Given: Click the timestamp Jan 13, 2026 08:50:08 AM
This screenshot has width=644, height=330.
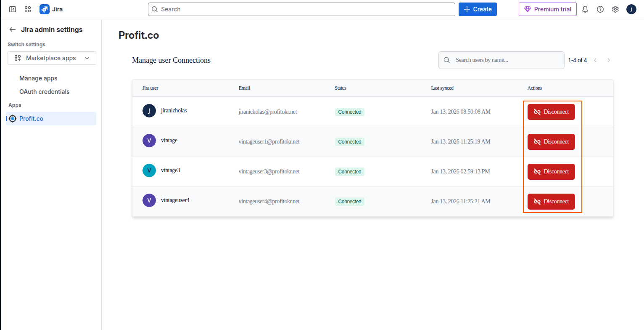Looking at the screenshot, I should tap(461, 112).
